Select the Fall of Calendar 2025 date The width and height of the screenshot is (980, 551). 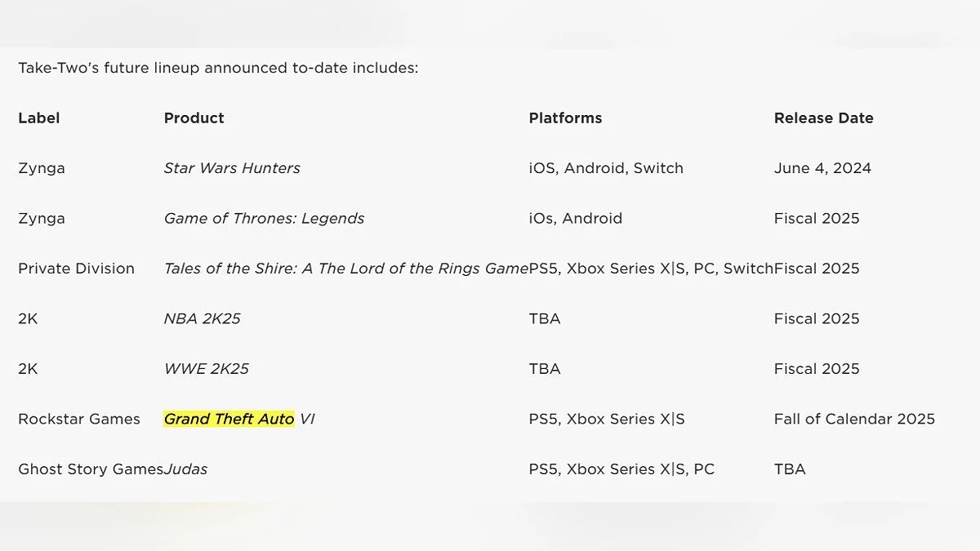[854, 420]
